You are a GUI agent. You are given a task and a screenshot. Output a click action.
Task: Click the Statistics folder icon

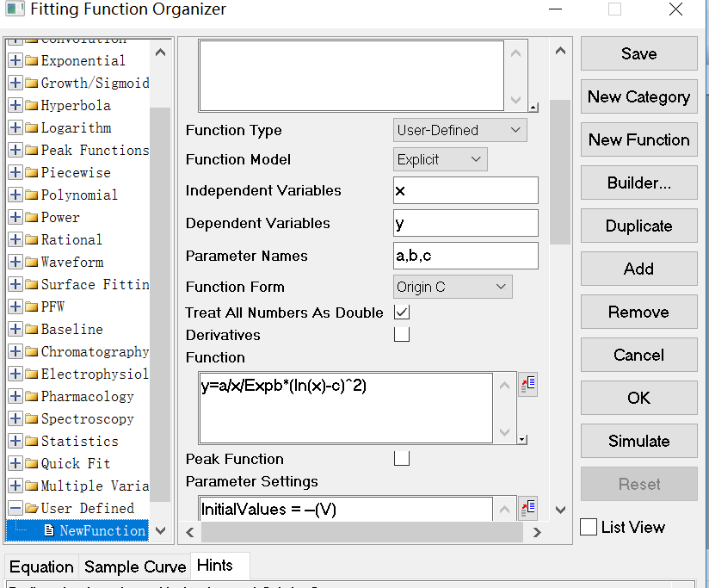(x=32, y=442)
